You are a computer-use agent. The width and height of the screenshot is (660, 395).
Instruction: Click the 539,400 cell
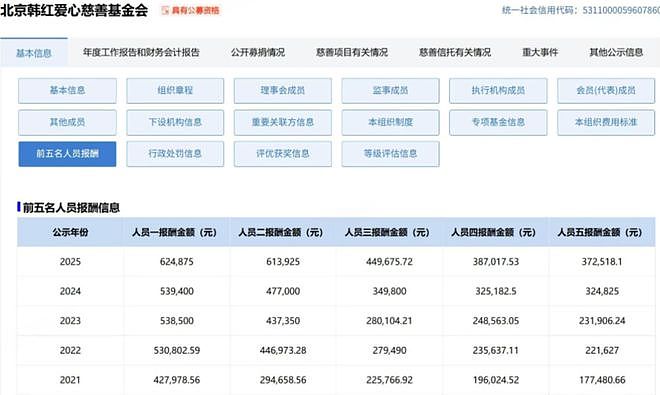tap(177, 291)
